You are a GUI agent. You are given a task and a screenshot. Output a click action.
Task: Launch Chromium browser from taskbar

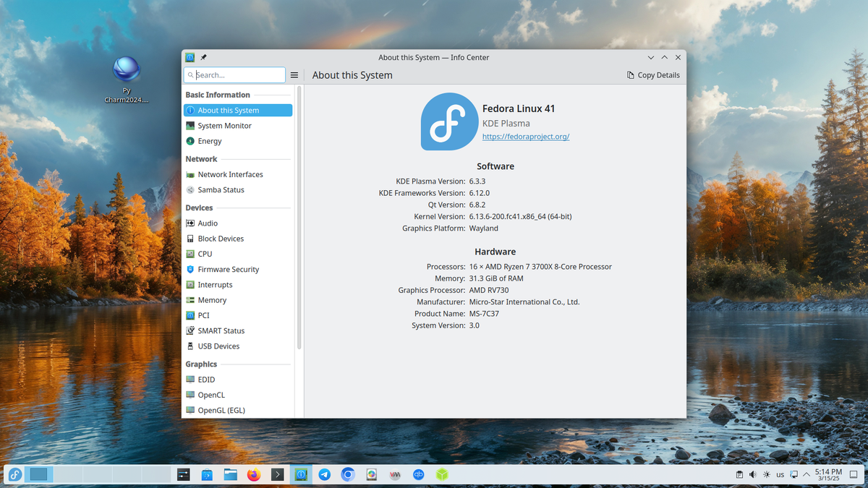point(348,475)
